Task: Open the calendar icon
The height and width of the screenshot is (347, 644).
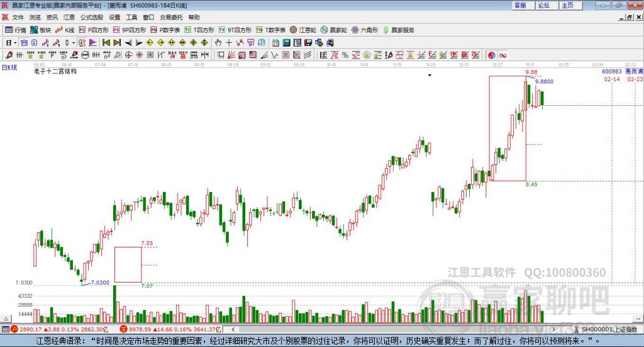Action: pyautogui.click(x=275, y=42)
